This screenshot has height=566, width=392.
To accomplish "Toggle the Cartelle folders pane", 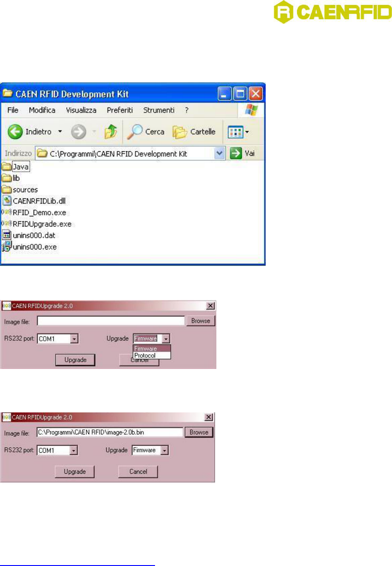I will pyautogui.click(x=194, y=132).
